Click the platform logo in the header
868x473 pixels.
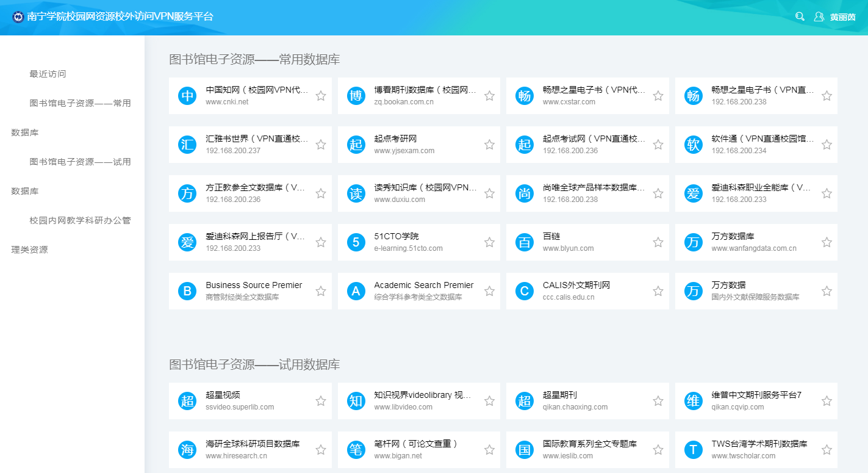tap(18, 16)
